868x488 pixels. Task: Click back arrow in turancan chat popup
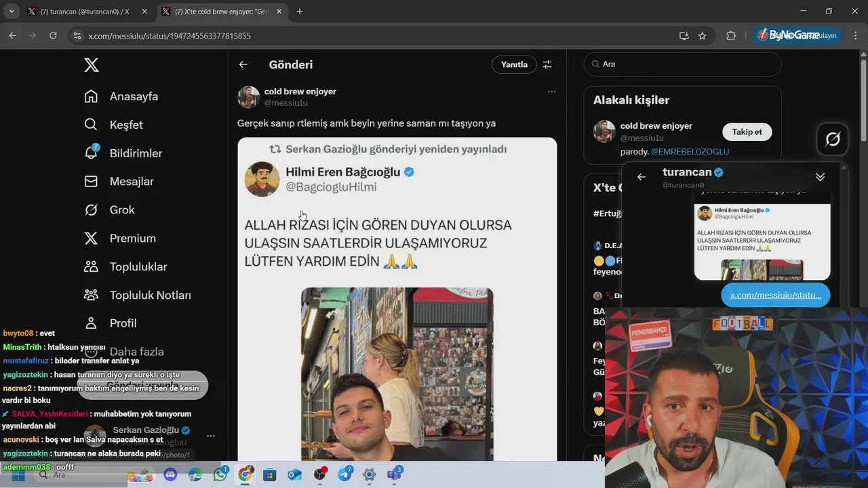642,177
